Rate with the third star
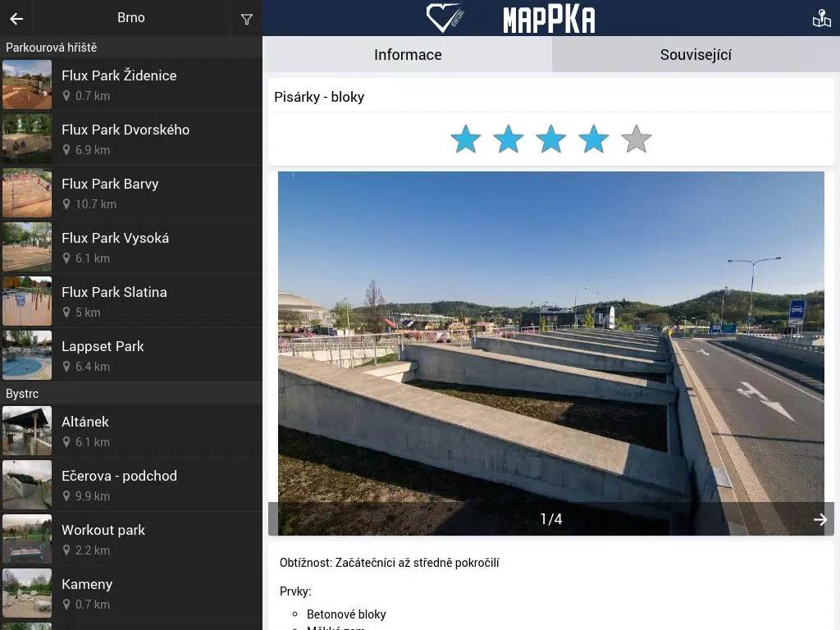This screenshot has height=630, width=840. pos(550,139)
